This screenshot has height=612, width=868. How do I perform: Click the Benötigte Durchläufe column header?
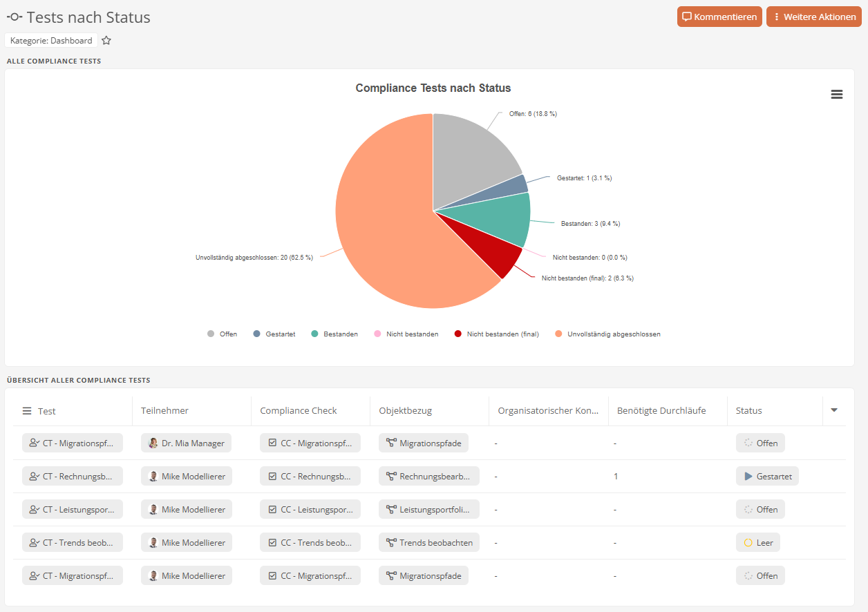(661, 411)
